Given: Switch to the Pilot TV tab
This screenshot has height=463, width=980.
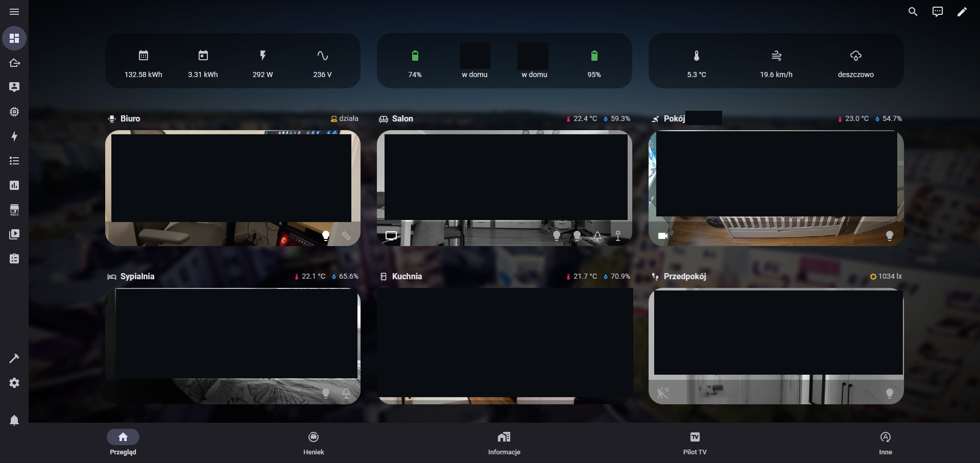Looking at the screenshot, I should (695, 443).
